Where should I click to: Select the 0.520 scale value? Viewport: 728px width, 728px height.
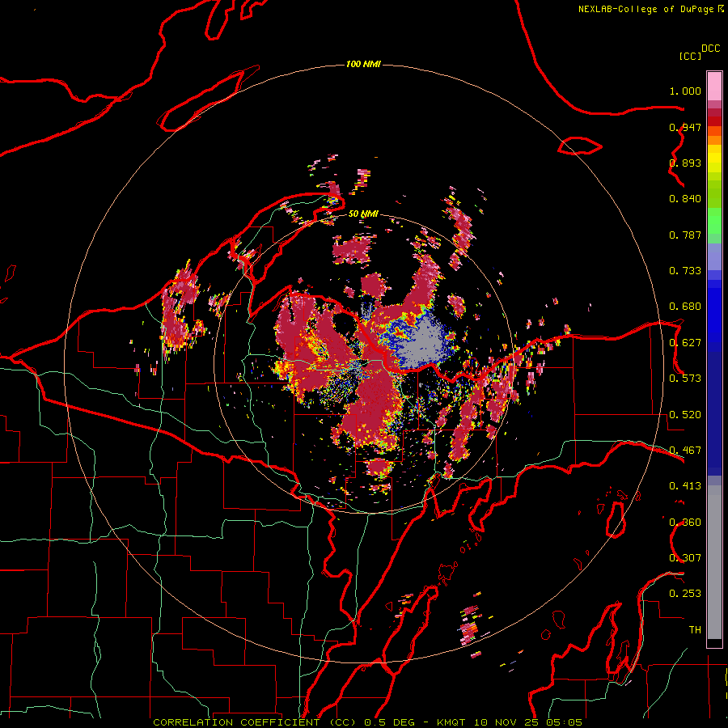[685, 415]
